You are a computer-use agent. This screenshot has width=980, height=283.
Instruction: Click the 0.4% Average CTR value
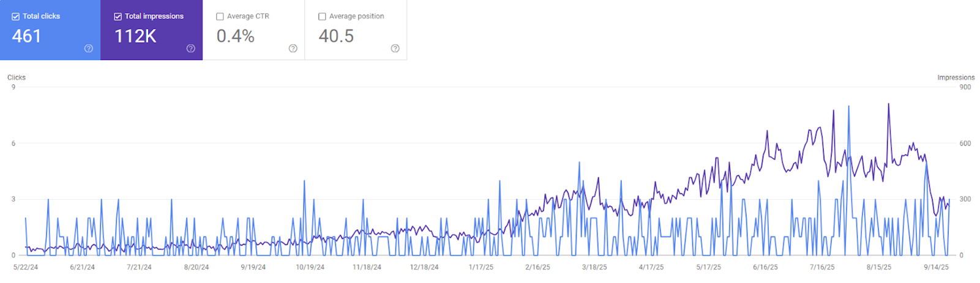coord(236,36)
